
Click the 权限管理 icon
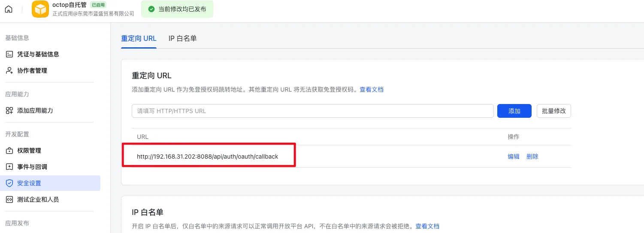pyautogui.click(x=9, y=150)
